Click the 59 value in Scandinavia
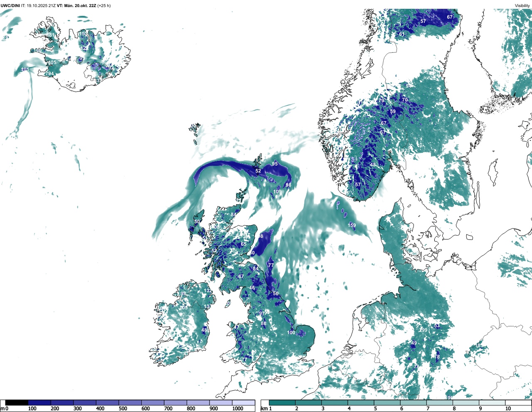 (x=393, y=111)
